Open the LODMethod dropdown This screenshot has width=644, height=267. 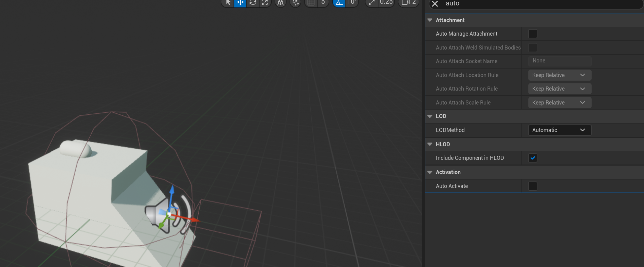pos(559,130)
